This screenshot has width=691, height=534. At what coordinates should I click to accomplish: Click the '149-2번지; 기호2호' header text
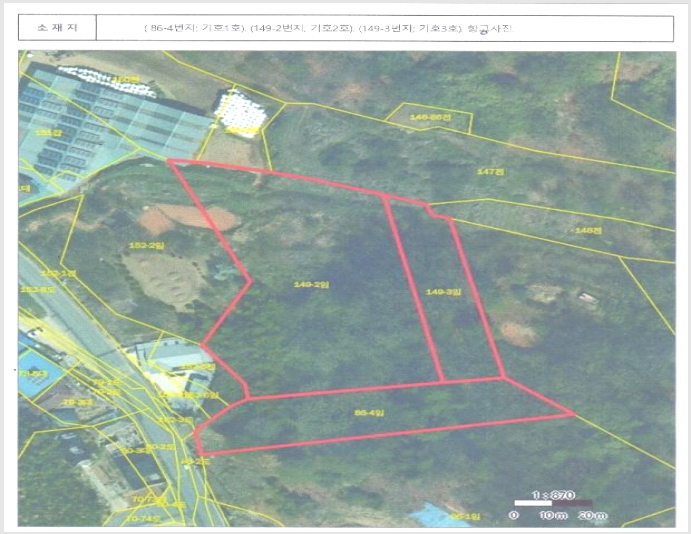[302, 28]
